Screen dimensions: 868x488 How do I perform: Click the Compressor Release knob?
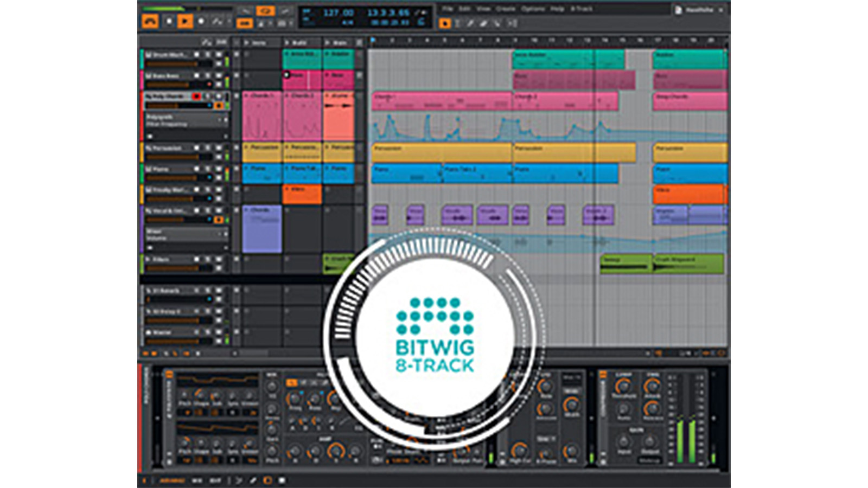pos(652,408)
